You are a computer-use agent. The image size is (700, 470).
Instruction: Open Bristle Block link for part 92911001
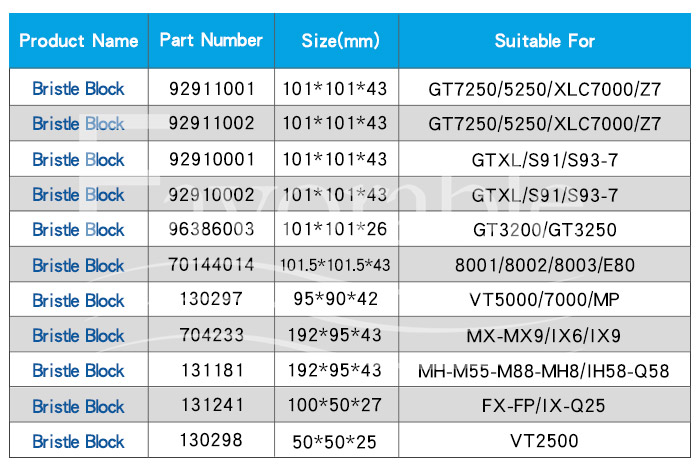click(x=78, y=88)
